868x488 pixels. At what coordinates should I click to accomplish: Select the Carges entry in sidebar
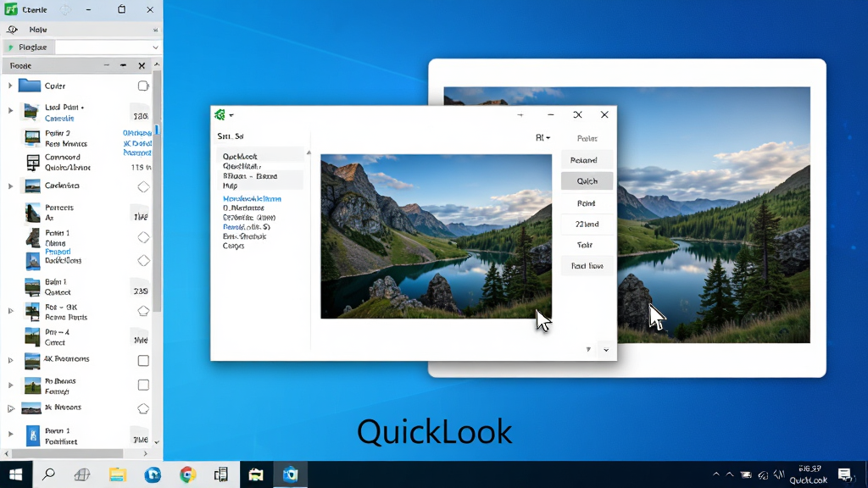[x=233, y=246]
